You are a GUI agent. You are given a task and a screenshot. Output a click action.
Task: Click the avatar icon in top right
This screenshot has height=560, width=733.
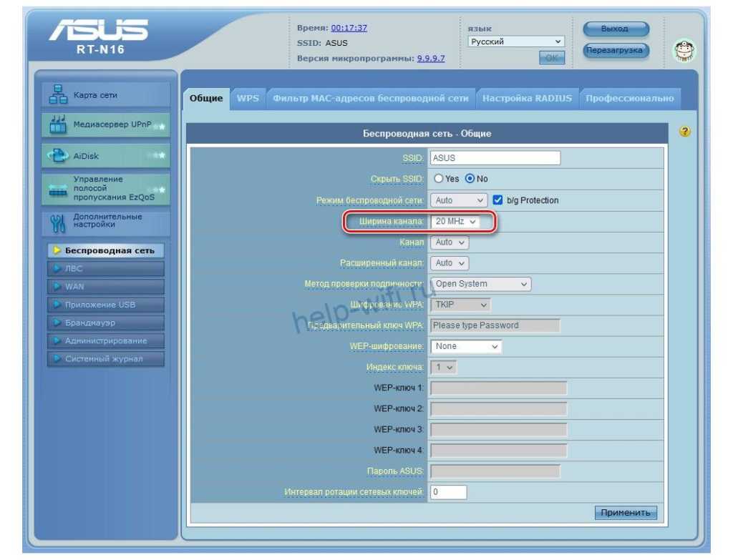tap(684, 51)
